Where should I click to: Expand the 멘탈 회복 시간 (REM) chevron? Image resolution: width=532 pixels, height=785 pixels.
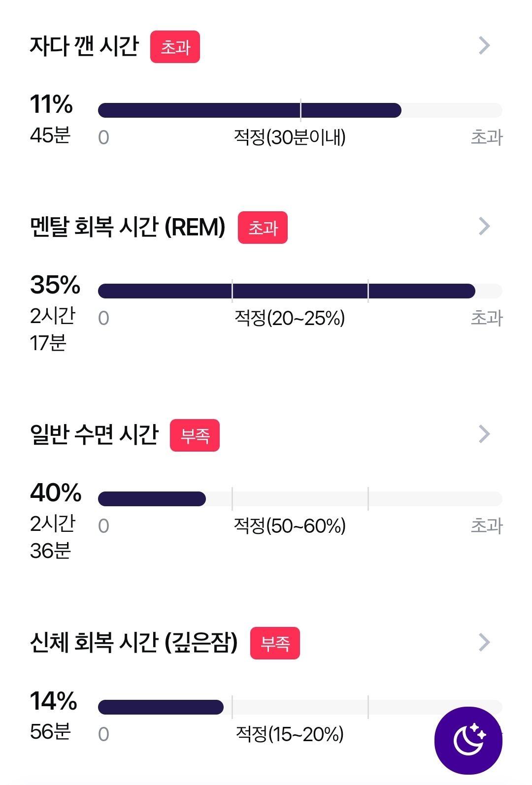(x=485, y=226)
